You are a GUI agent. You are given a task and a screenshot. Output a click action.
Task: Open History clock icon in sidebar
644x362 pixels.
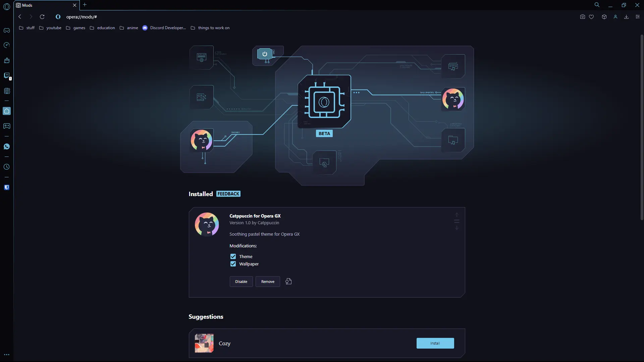pos(7,167)
